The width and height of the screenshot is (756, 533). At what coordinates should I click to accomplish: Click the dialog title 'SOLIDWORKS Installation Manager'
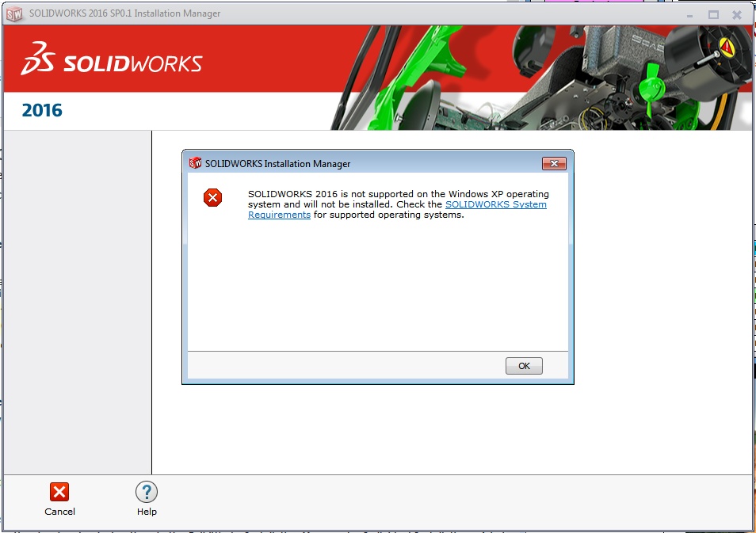[277, 164]
